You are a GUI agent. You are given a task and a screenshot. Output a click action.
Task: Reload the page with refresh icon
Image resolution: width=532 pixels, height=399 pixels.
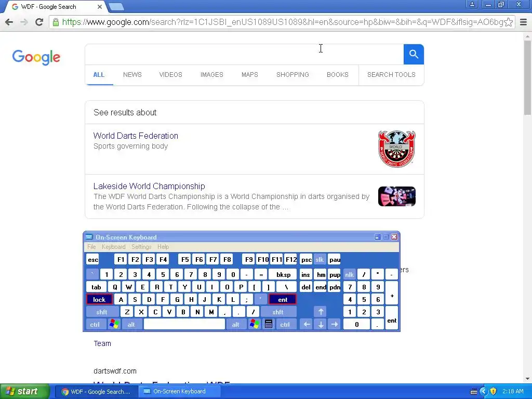(39, 22)
